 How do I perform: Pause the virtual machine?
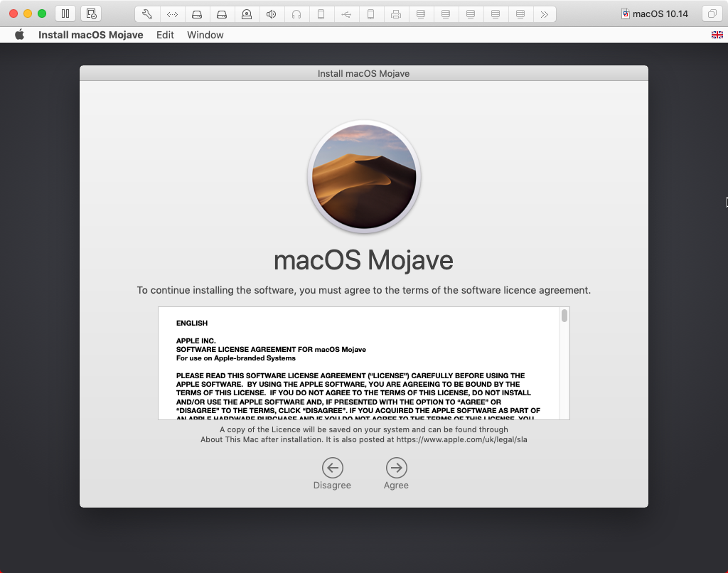[65, 13]
